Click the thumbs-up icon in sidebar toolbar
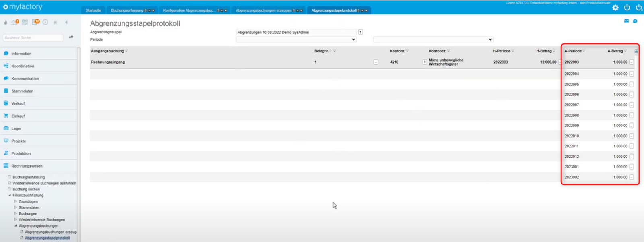This screenshot has height=242, width=644. pyautogui.click(x=6, y=22)
